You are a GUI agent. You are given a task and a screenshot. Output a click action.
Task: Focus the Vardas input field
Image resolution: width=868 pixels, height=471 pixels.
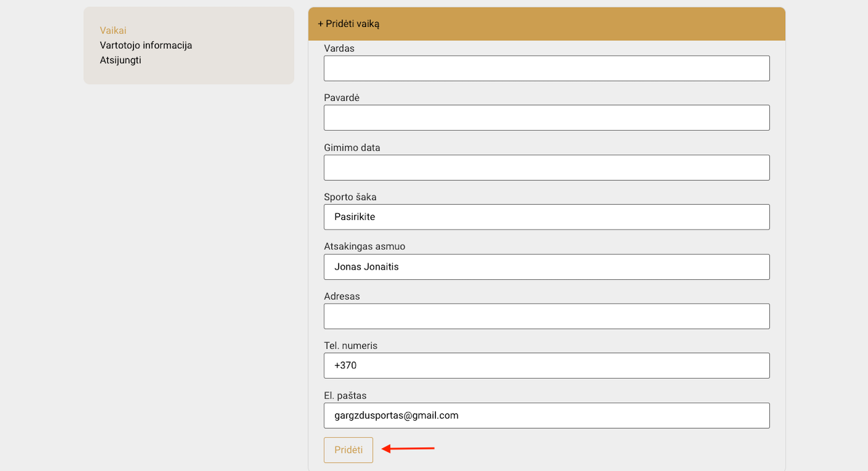pos(546,68)
